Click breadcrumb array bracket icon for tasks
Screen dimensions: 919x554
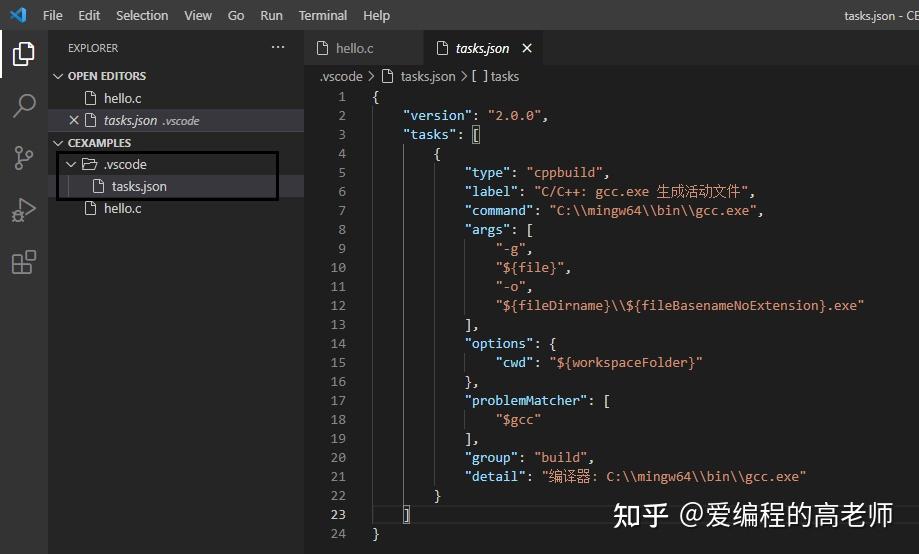(x=479, y=76)
